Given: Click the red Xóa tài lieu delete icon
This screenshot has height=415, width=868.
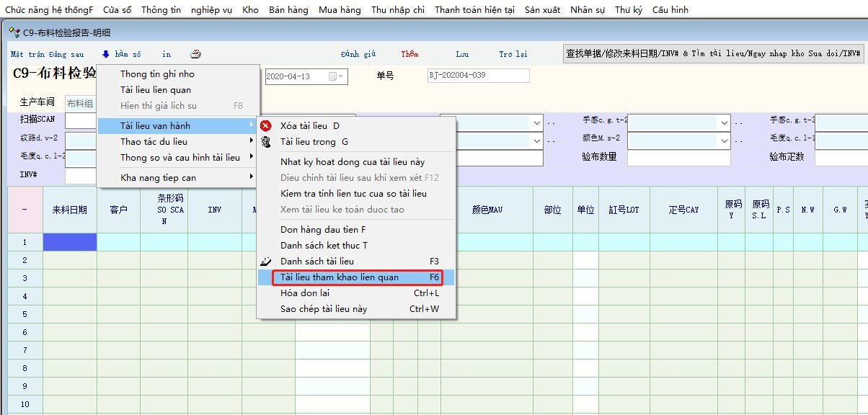Looking at the screenshot, I should pos(265,126).
